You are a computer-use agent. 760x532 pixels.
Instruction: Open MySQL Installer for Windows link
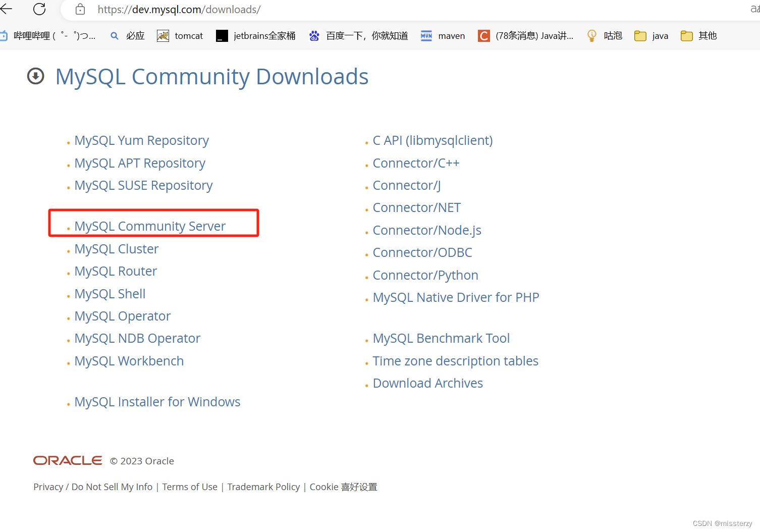[157, 402]
